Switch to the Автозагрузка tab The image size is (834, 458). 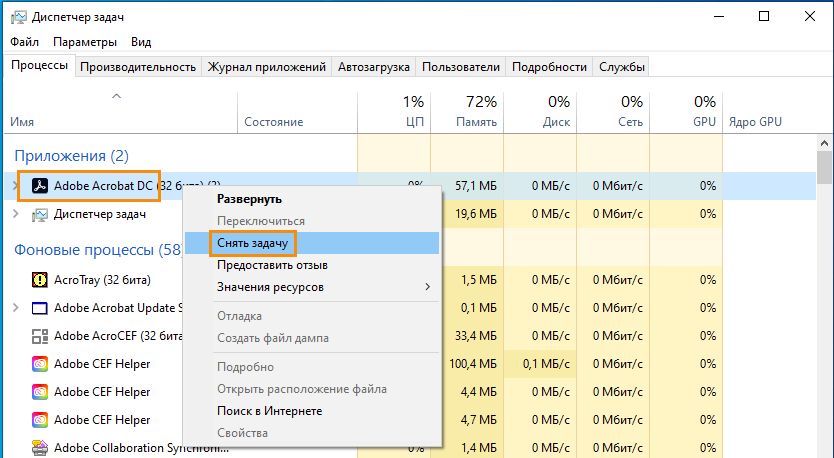(374, 67)
